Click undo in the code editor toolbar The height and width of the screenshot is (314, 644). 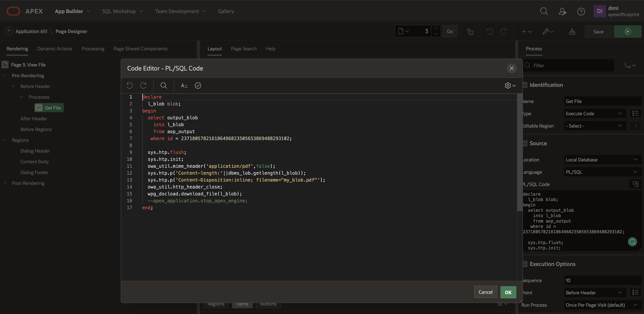tap(130, 85)
